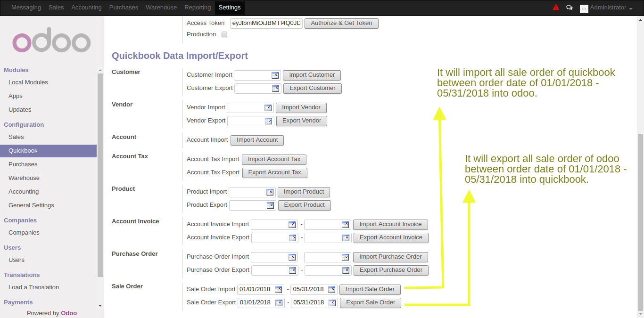
Task: Open the Accounting top menu
Action: (x=86, y=8)
